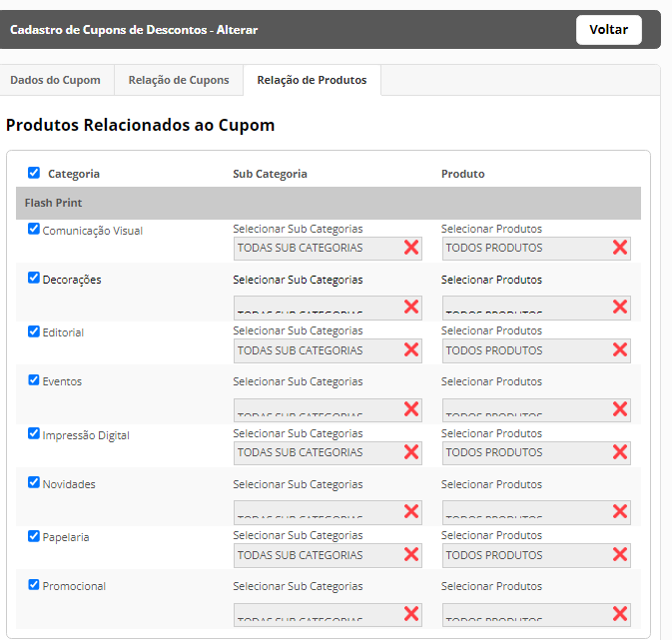
Task: Open Impressão Digital TODAS SUB CATEGORIAS field
Action: click(x=328, y=452)
